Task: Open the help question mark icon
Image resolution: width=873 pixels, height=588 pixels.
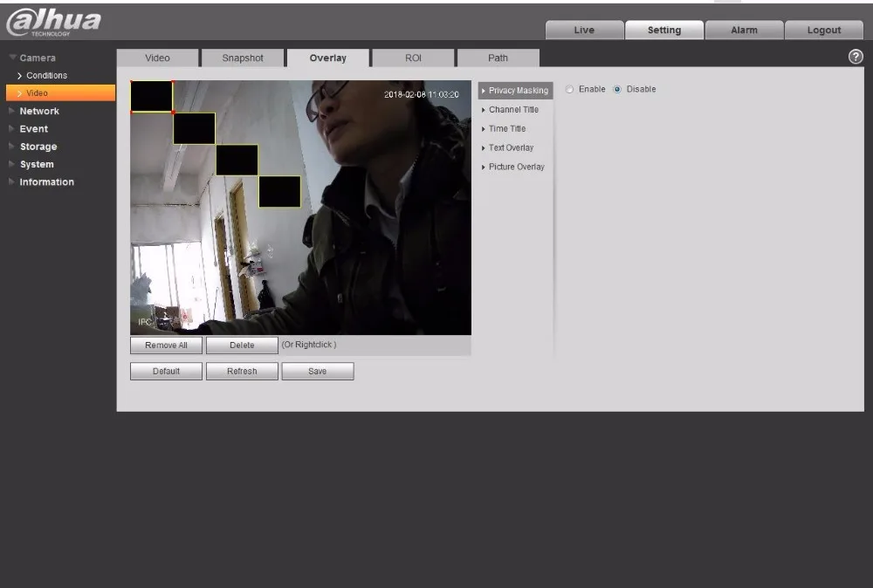Action: pos(856,57)
